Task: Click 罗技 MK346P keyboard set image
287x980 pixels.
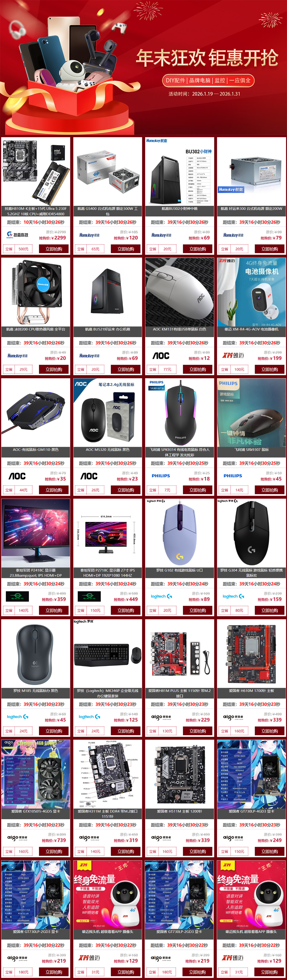Action: tap(108, 653)
